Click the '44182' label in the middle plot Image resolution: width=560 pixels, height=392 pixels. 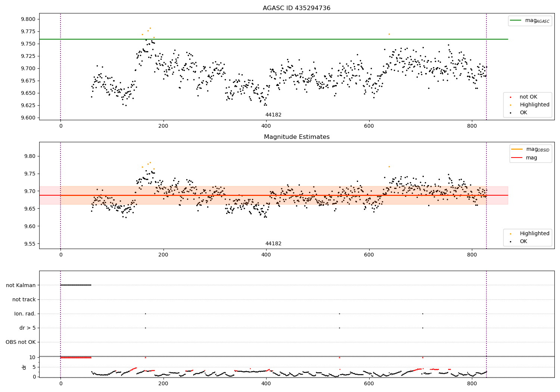(x=273, y=244)
